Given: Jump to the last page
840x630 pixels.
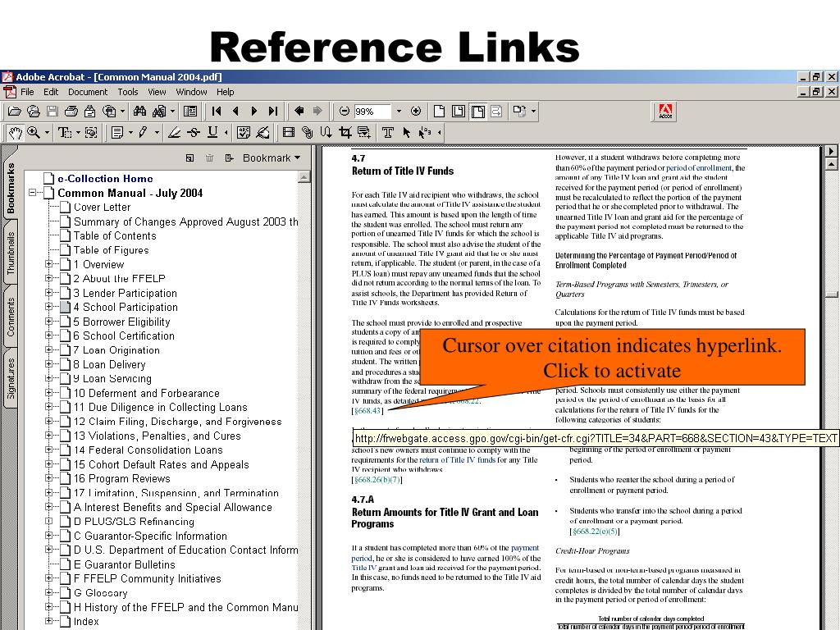Looking at the screenshot, I should point(273,112).
